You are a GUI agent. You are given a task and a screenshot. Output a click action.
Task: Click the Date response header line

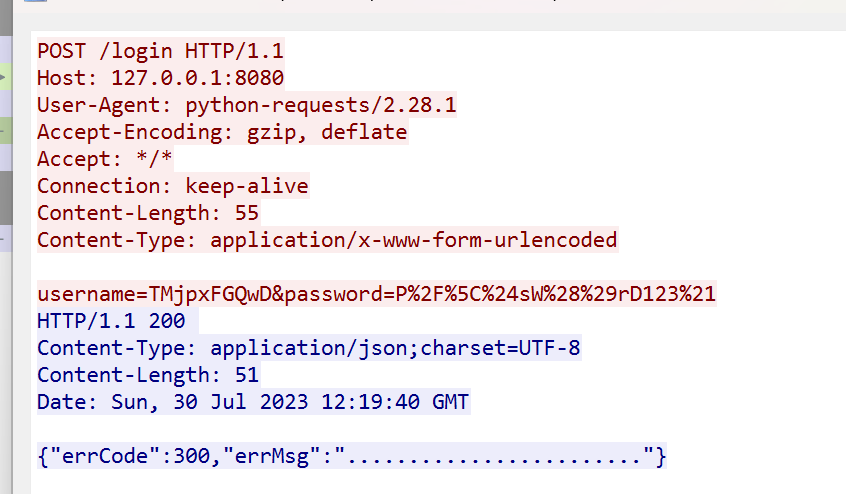click(253, 402)
